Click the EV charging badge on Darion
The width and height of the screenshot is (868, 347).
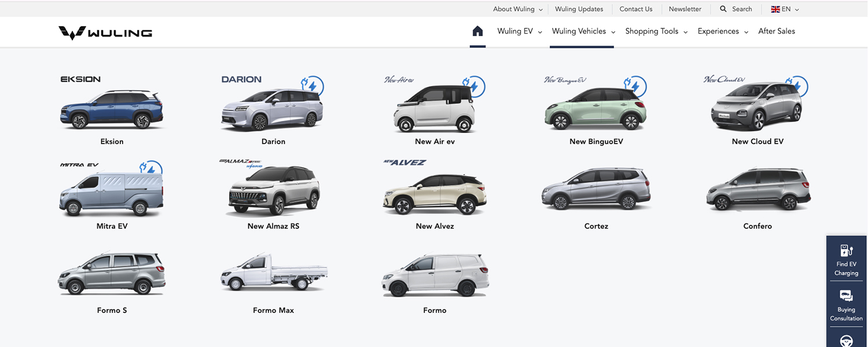pos(312,86)
